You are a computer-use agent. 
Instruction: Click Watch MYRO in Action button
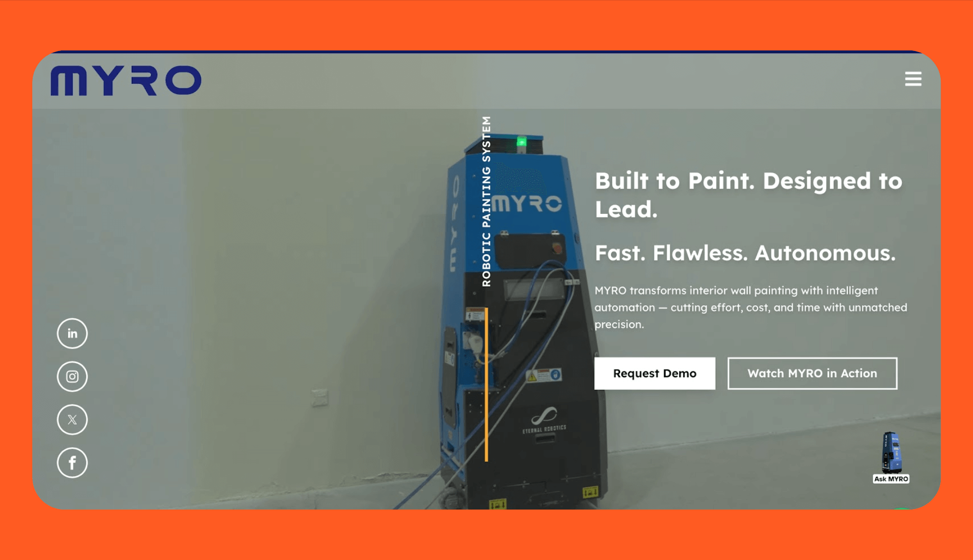pos(812,373)
